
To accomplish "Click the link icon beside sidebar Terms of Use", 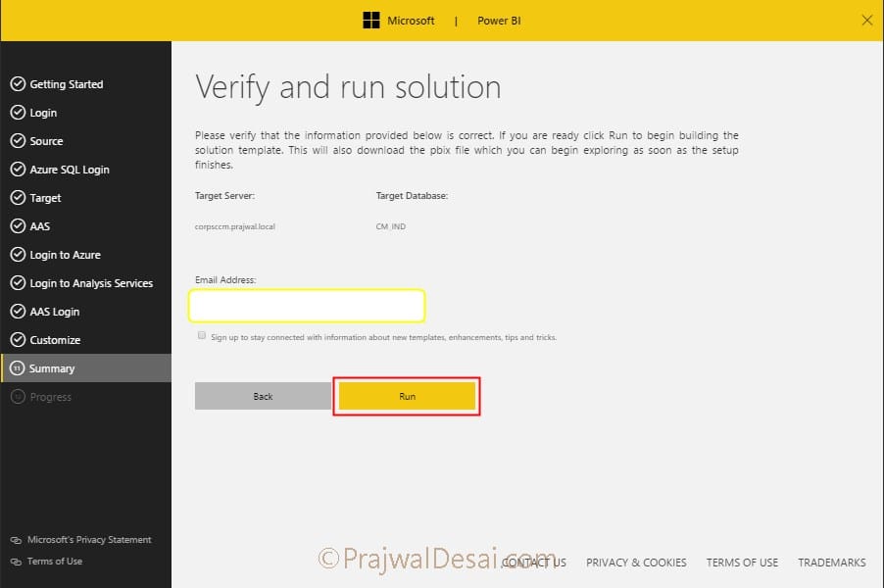I will click(16, 562).
